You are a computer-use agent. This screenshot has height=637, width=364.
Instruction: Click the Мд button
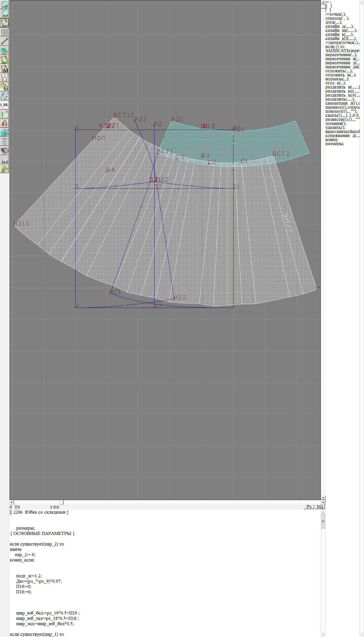(320, 507)
